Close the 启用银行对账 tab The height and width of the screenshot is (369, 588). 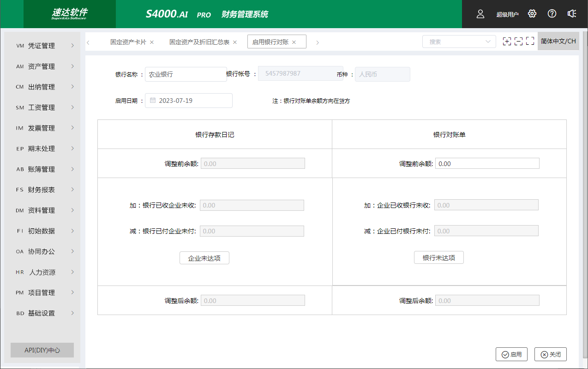(x=294, y=42)
